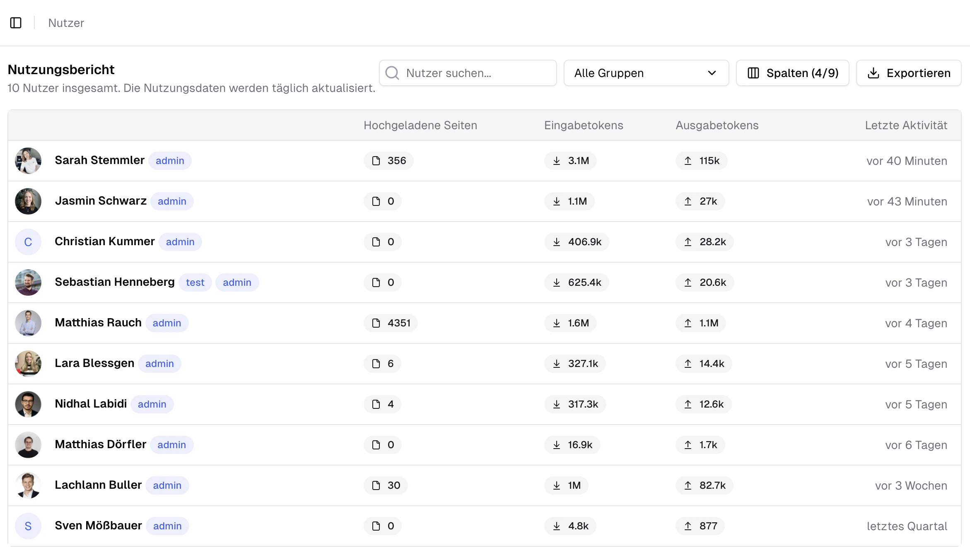970x560 pixels.
Task: Click the Exportieren button
Action: 918,73
